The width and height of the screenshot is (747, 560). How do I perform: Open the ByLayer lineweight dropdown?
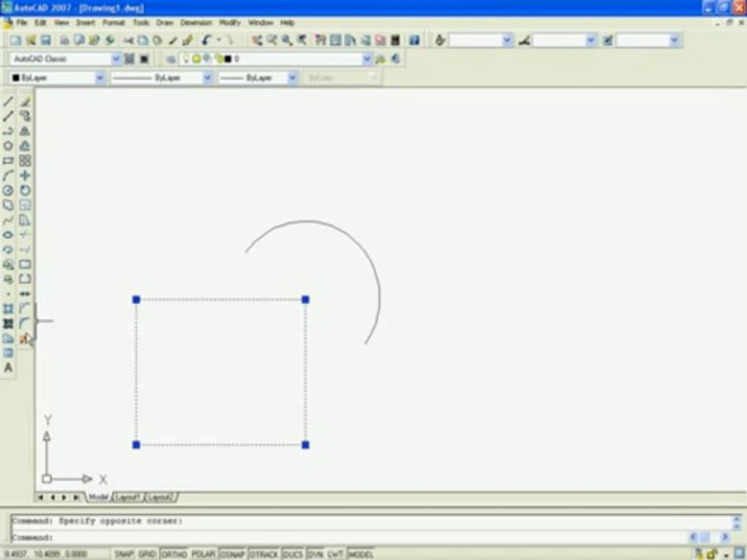[293, 78]
